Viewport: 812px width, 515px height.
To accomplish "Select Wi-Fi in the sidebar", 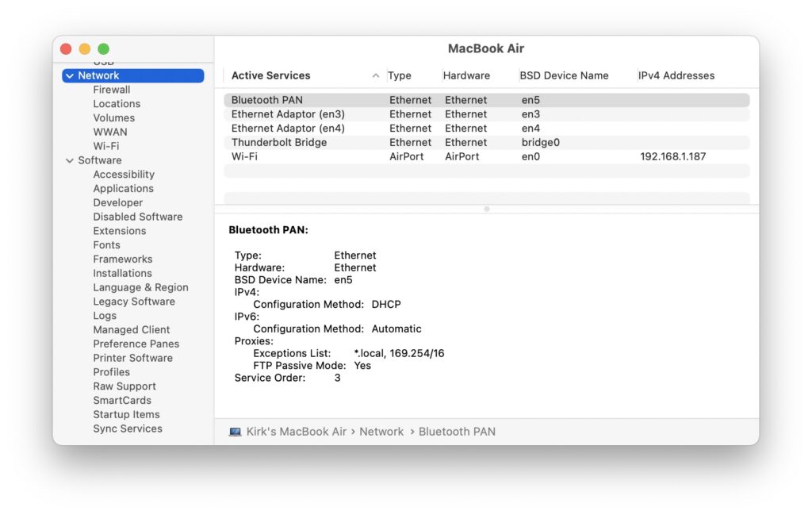I will (x=108, y=146).
